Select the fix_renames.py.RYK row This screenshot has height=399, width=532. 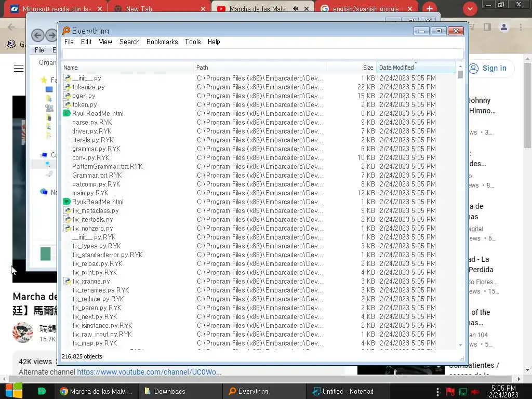[259, 290]
